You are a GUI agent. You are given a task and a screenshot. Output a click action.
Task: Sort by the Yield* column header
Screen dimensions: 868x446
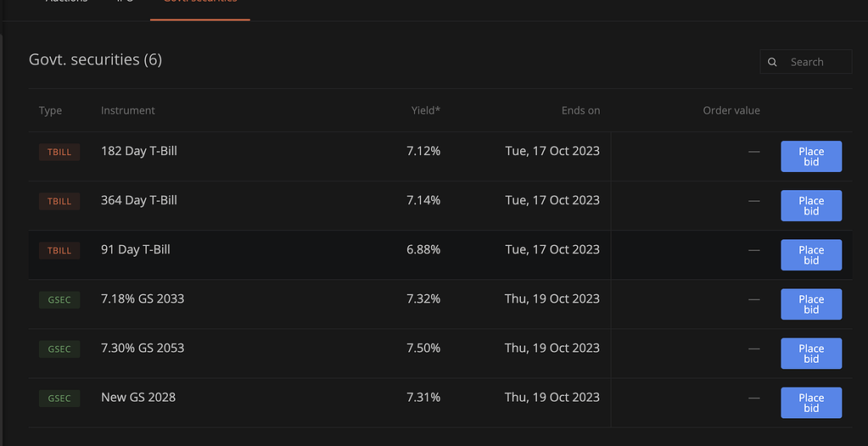[x=426, y=111]
